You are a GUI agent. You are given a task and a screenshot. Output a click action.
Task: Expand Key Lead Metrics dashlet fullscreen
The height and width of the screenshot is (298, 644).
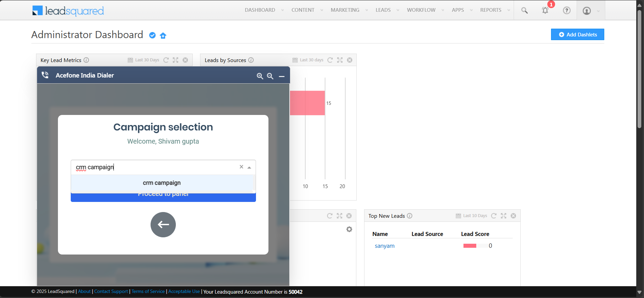175,60
